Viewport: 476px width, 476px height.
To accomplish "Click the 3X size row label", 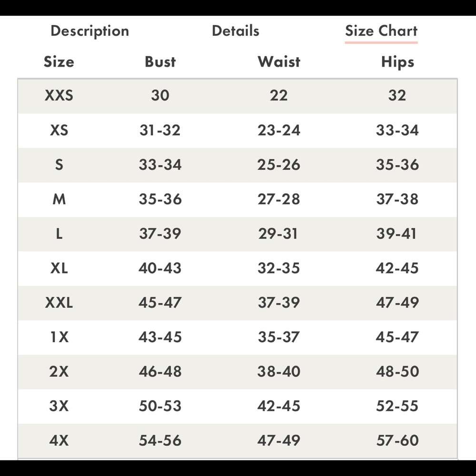I will pyautogui.click(x=59, y=406).
